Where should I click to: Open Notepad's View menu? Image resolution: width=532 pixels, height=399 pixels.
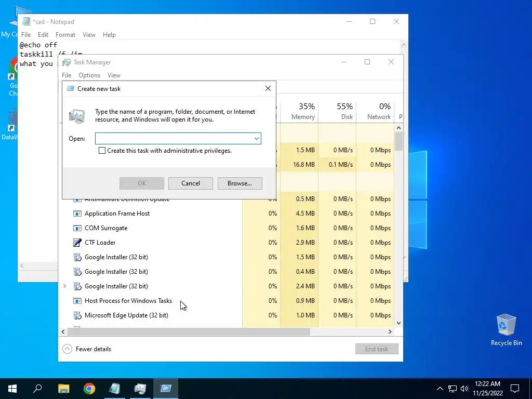coord(89,35)
